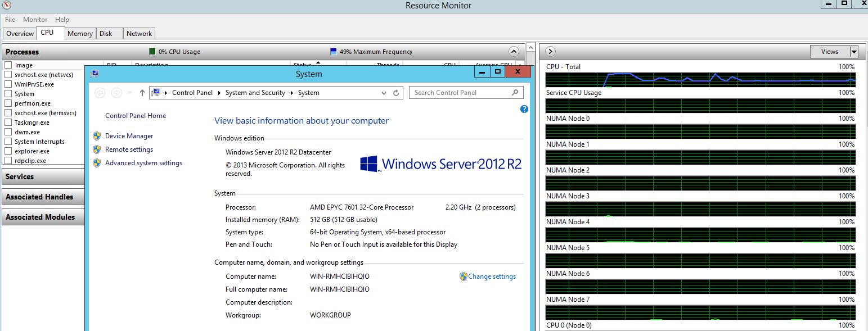Switch to the Memory tab
The height and width of the screenshot is (331, 868).
click(x=80, y=34)
